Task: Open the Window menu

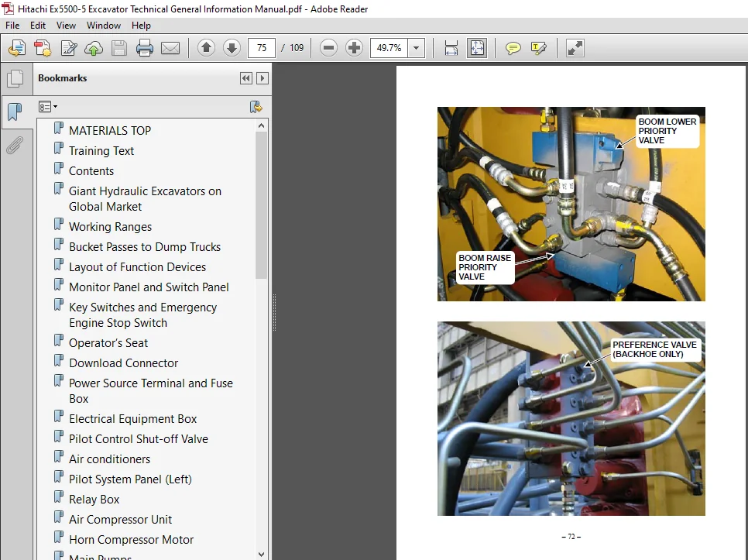Action: [x=104, y=26]
